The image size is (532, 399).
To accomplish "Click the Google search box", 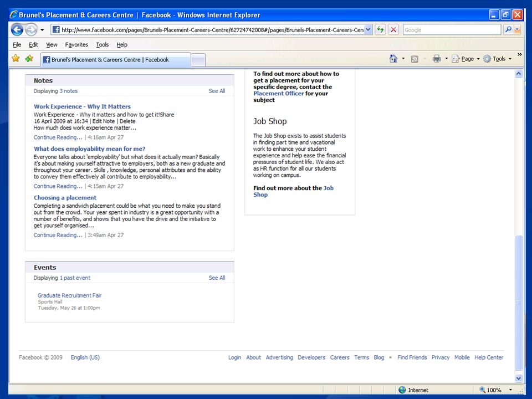I will tap(452, 30).
